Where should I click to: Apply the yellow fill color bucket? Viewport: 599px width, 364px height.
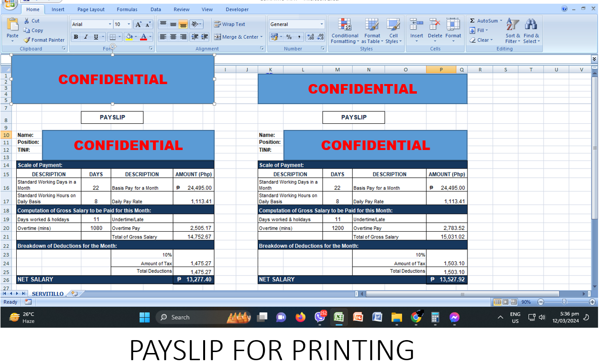coord(129,37)
